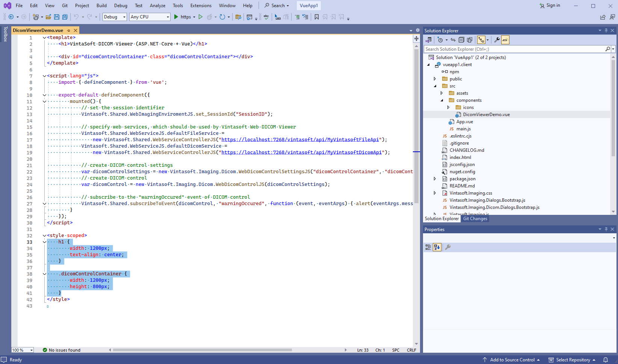Switch to the Git Changes tab

[475, 219]
